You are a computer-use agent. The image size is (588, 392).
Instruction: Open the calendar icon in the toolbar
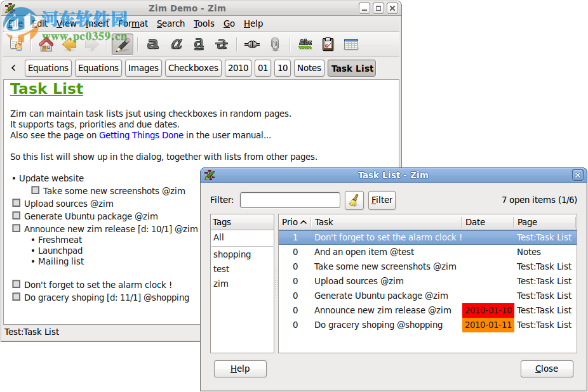pyautogui.click(x=351, y=44)
